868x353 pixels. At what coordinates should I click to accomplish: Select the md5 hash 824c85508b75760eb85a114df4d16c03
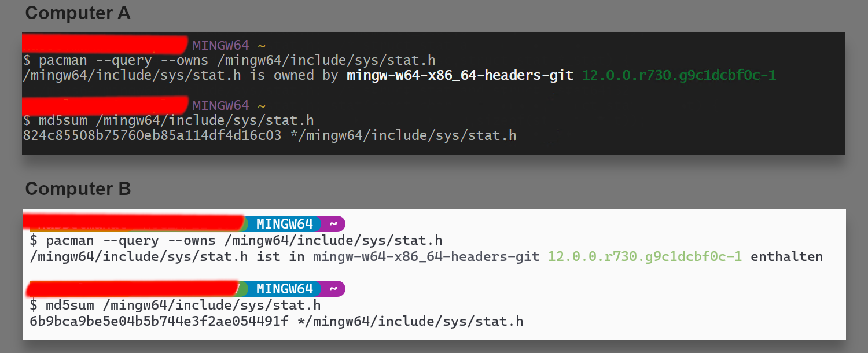tap(152, 135)
